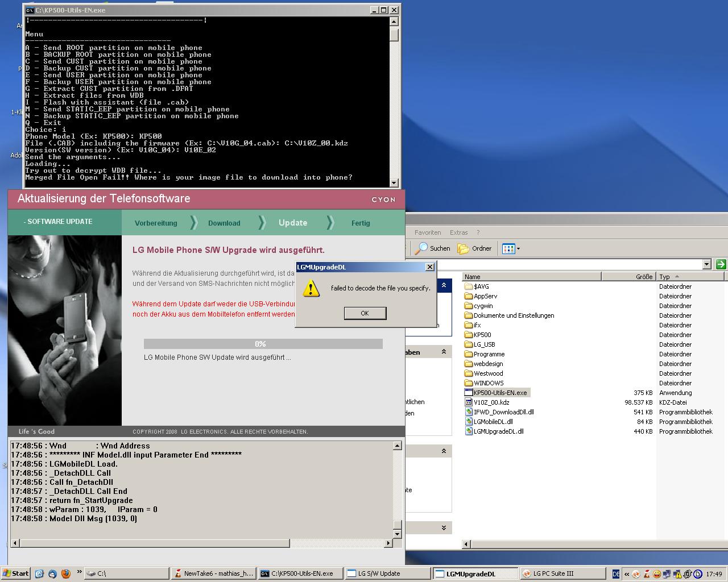
Task: Collapse the first Explorer side panel section
Action: [x=444, y=285]
